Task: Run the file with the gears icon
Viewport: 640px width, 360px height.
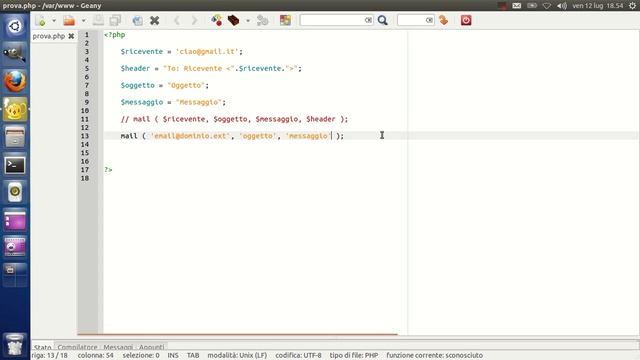Action: (x=262, y=20)
